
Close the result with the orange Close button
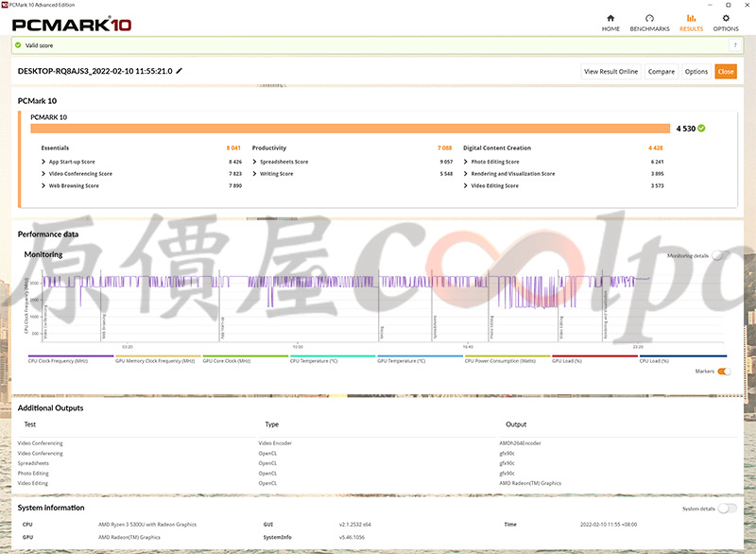(x=726, y=71)
